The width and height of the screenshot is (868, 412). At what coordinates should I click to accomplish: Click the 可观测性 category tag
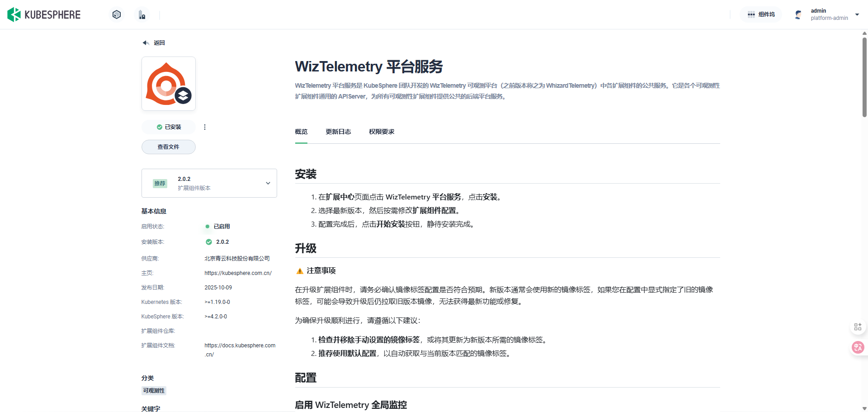coord(154,391)
